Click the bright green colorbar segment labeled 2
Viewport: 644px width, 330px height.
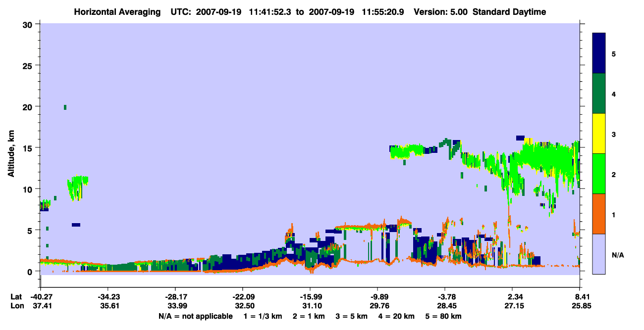click(599, 174)
